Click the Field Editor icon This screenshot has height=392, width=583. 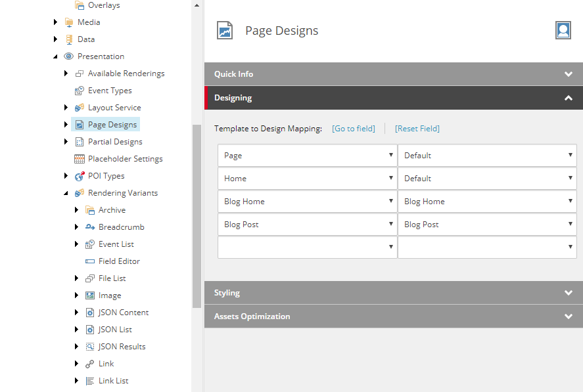(x=89, y=261)
